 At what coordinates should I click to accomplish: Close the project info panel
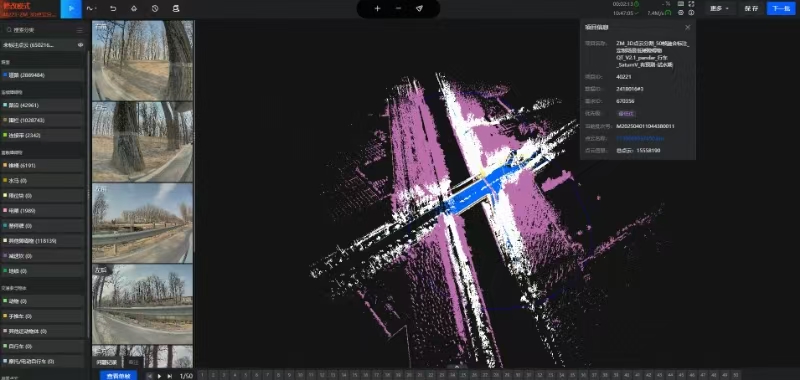coord(687,28)
